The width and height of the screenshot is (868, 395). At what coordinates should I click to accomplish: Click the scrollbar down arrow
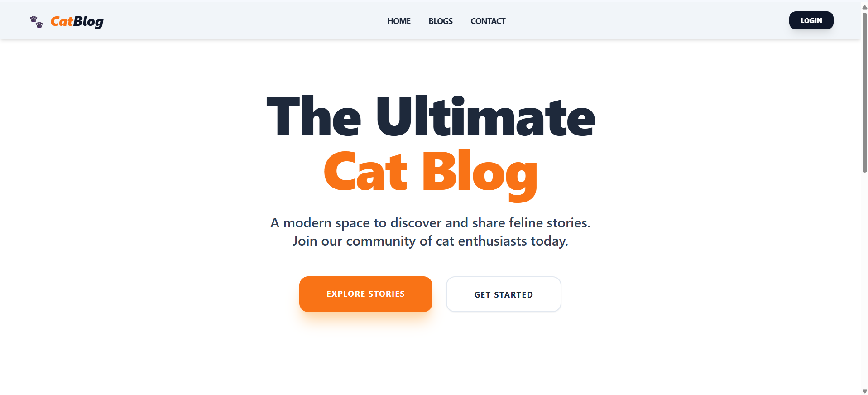[864, 391]
